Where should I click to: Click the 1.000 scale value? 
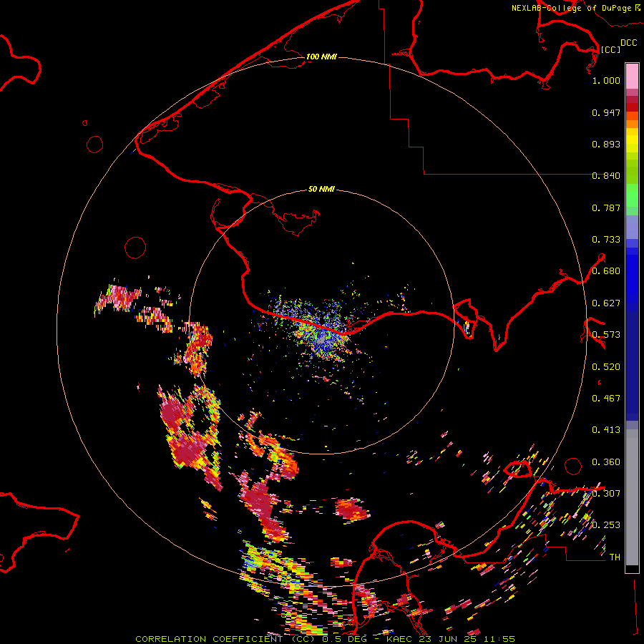pos(606,80)
